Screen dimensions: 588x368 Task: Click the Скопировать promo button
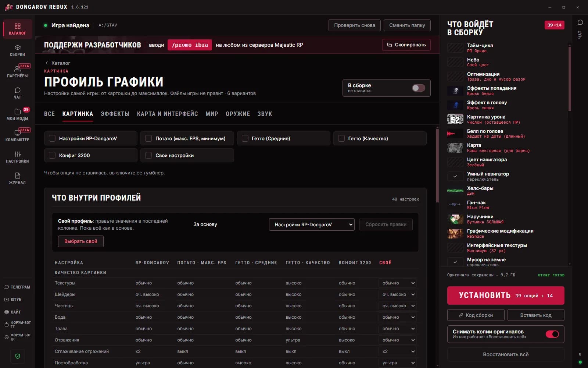point(406,45)
